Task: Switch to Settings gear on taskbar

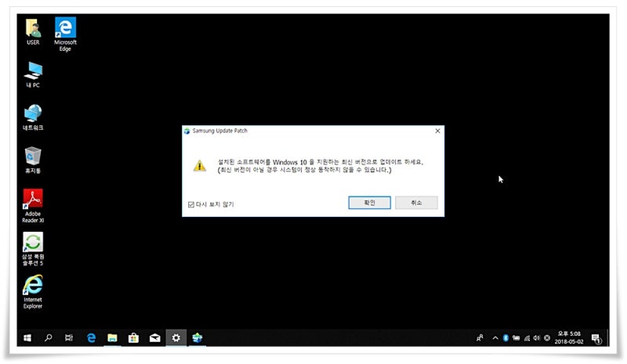Action: click(176, 338)
